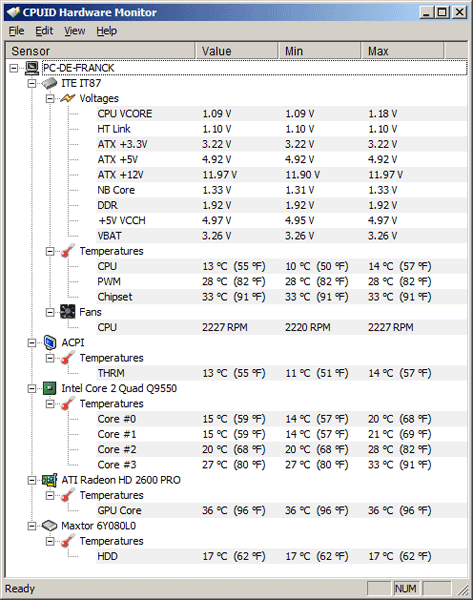This screenshot has height=600, width=473.
Task: Click the 2227 RPM fan value
Action: click(225, 328)
